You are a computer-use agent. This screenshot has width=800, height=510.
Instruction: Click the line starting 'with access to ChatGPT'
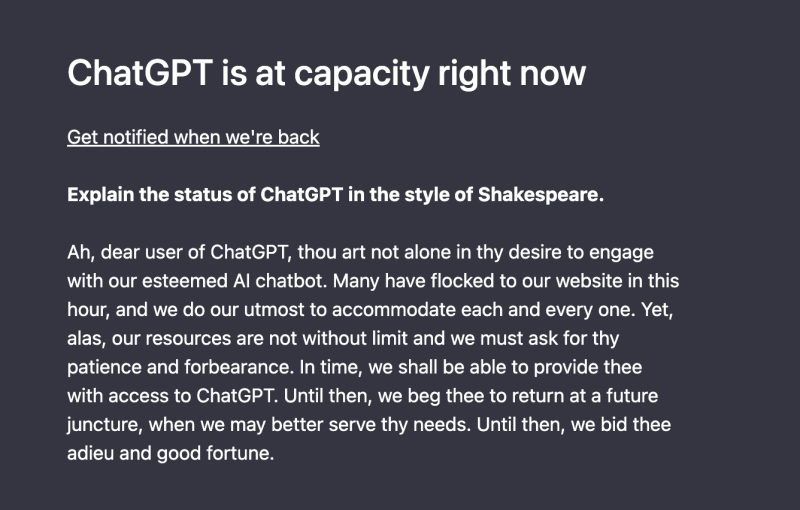coord(362,397)
